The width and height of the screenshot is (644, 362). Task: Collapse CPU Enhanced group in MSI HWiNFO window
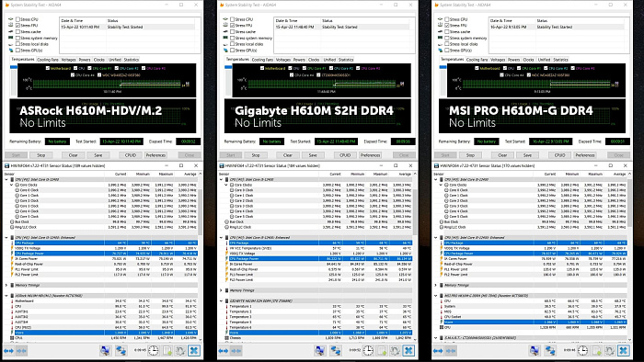pyautogui.click(x=436, y=237)
